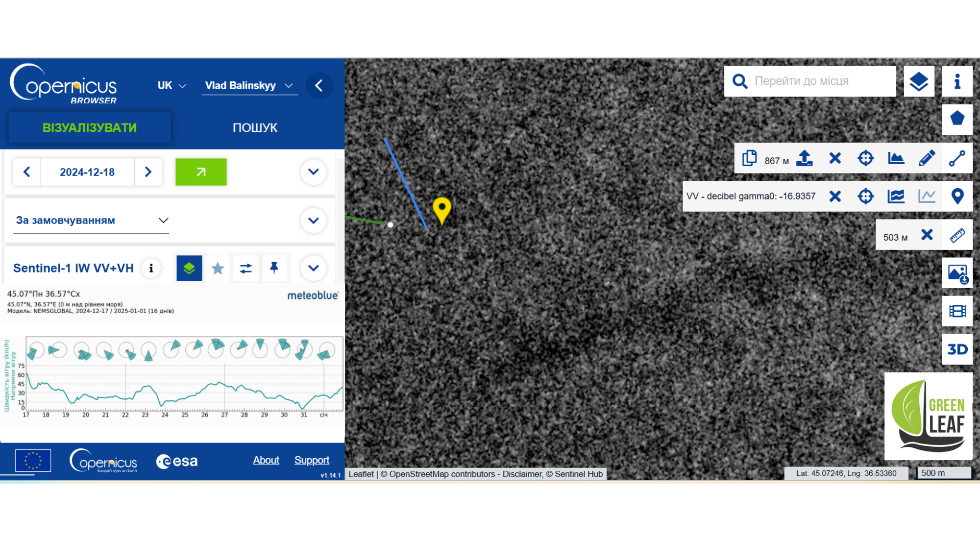
Task: Open the map layers selector icon
Action: click(x=918, y=81)
